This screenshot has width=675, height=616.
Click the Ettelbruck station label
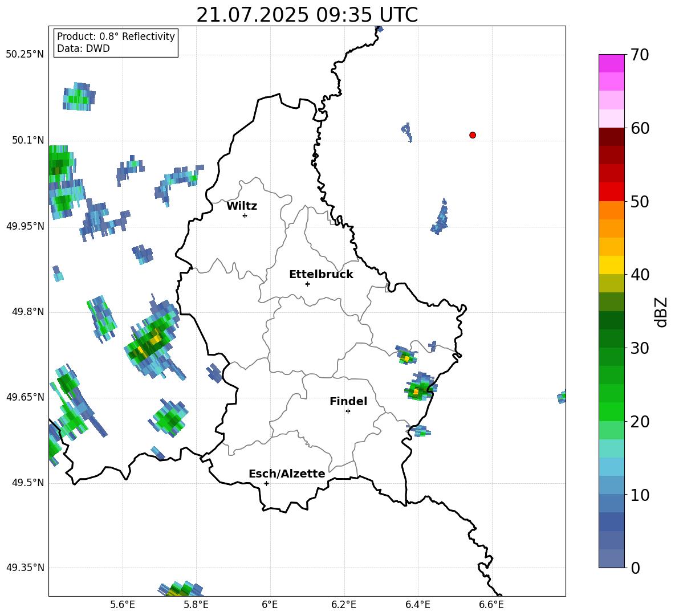[x=321, y=275]
